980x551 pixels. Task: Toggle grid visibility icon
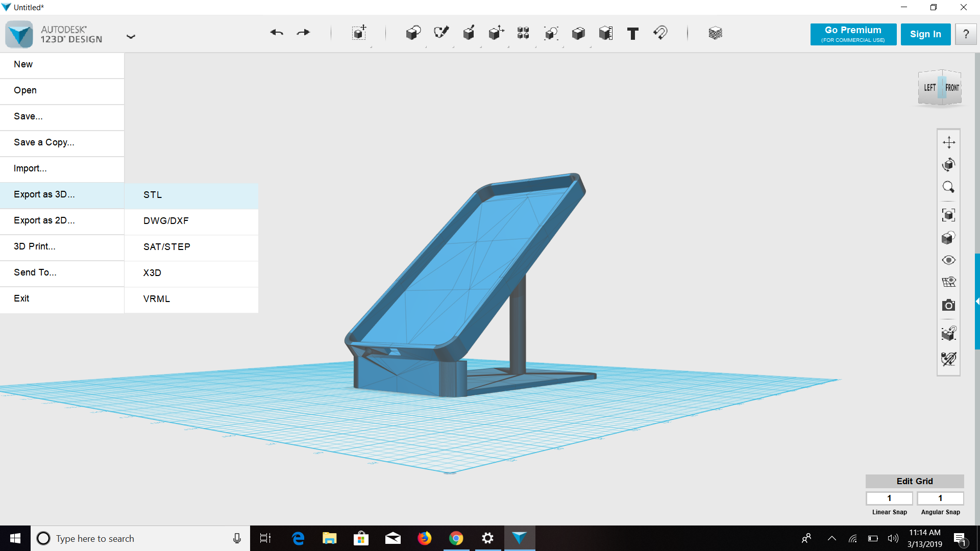[x=949, y=282]
